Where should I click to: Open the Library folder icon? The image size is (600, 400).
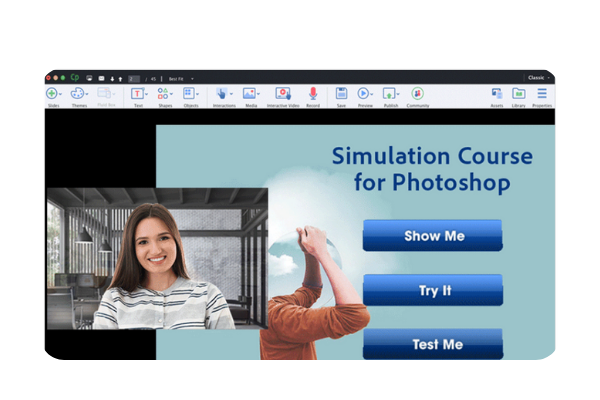[x=518, y=93]
